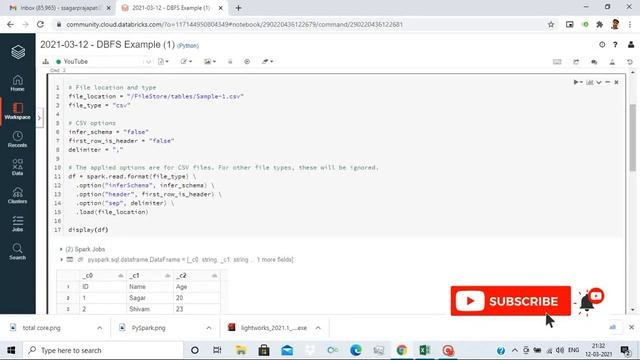Open Recents in sidebar

(x=18, y=139)
